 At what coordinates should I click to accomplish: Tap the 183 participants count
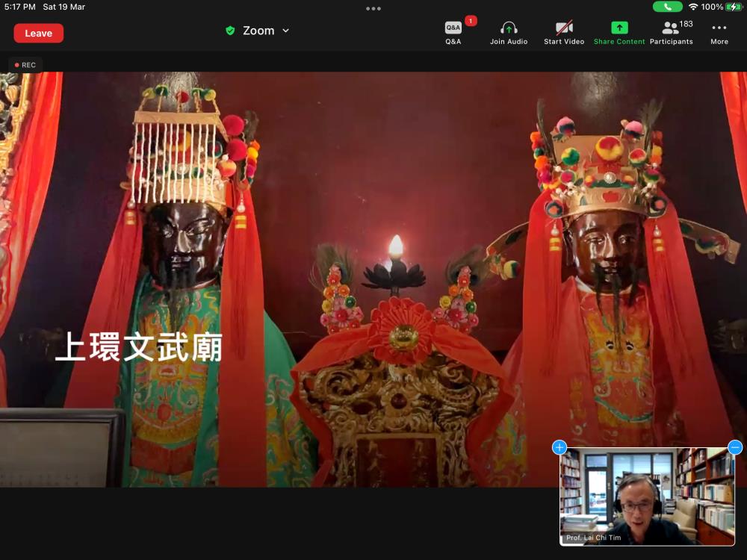686,24
